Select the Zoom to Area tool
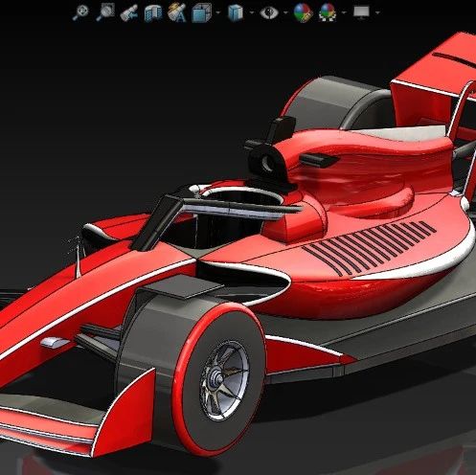476x475 pixels. pos(105,12)
